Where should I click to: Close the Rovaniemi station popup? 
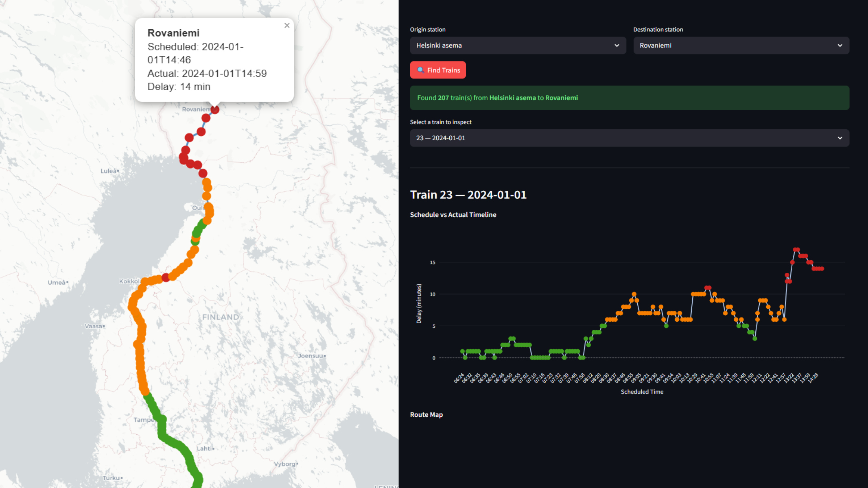(287, 25)
